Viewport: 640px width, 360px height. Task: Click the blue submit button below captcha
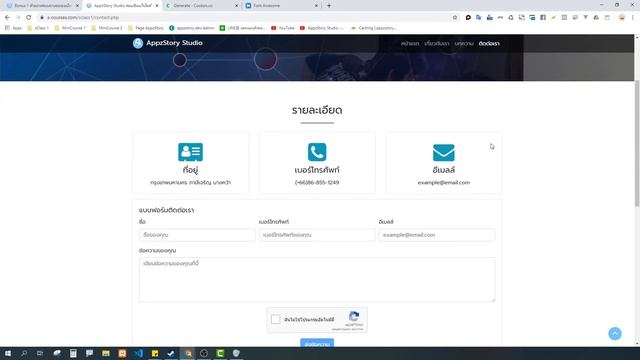tap(317, 343)
